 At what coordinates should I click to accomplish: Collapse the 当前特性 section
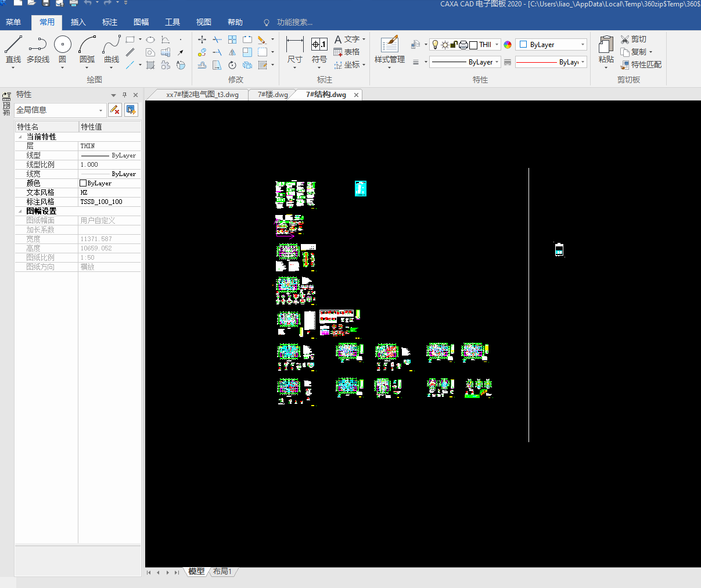pos(20,137)
